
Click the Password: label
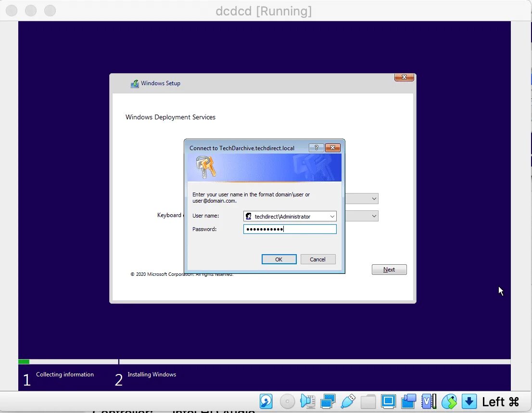click(204, 229)
